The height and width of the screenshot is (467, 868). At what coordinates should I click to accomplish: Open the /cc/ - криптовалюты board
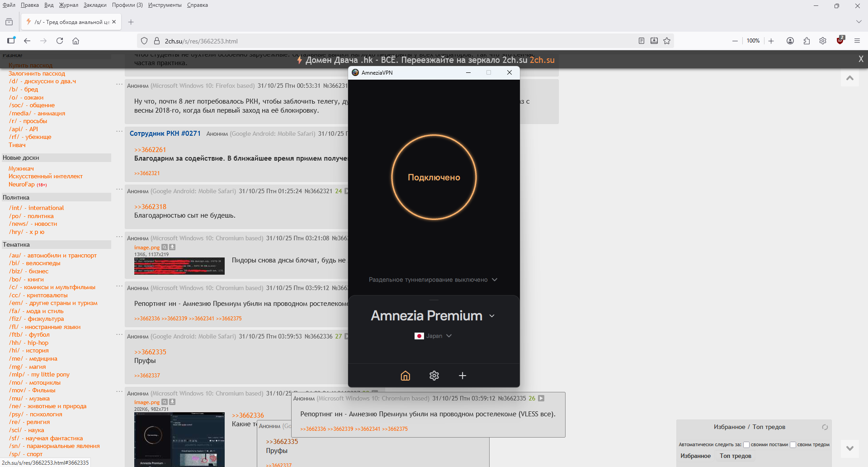pos(38,295)
